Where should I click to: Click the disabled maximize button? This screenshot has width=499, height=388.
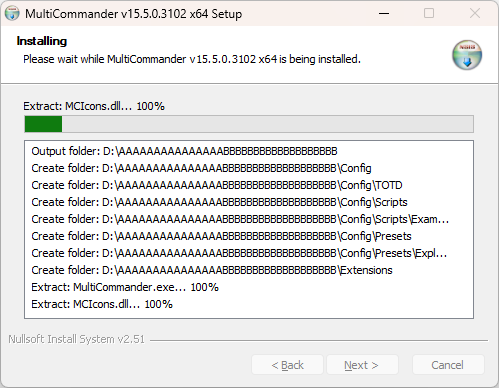(x=429, y=14)
